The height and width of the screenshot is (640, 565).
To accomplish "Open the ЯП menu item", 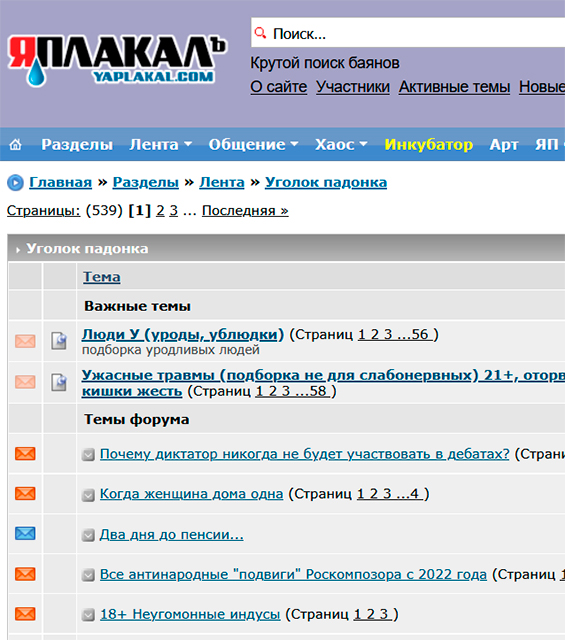I will pos(549,144).
